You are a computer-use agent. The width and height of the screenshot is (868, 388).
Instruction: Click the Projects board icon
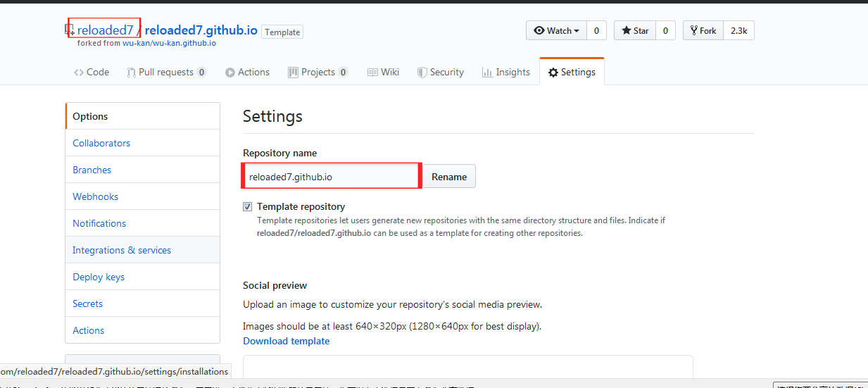click(293, 73)
